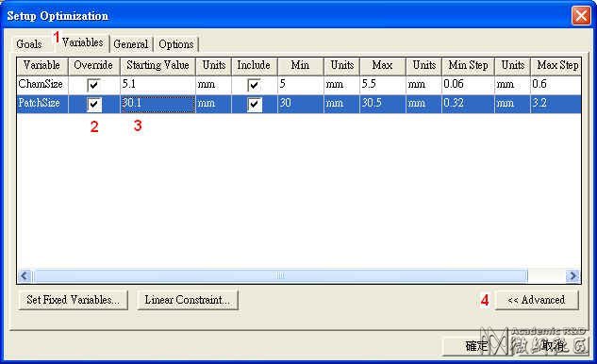Toggle Include checkbox for ChamSize
The width and height of the screenshot is (597, 364).
tap(254, 85)
